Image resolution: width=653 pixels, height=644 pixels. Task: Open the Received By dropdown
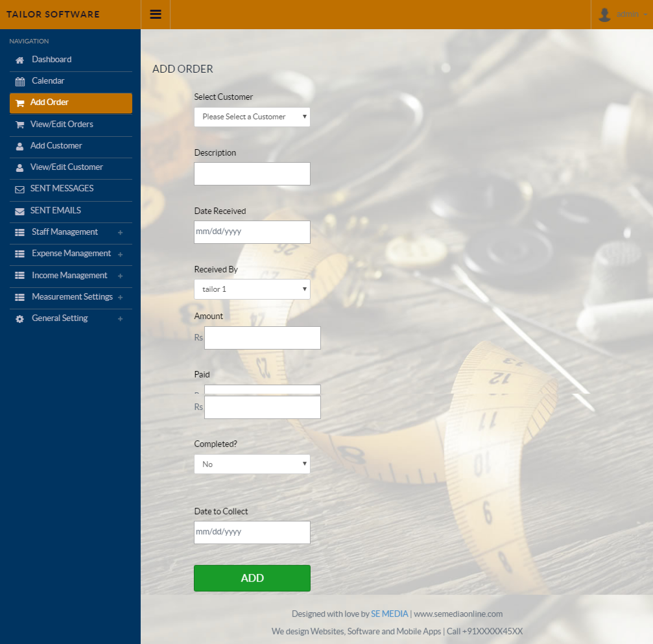point(252,289)
